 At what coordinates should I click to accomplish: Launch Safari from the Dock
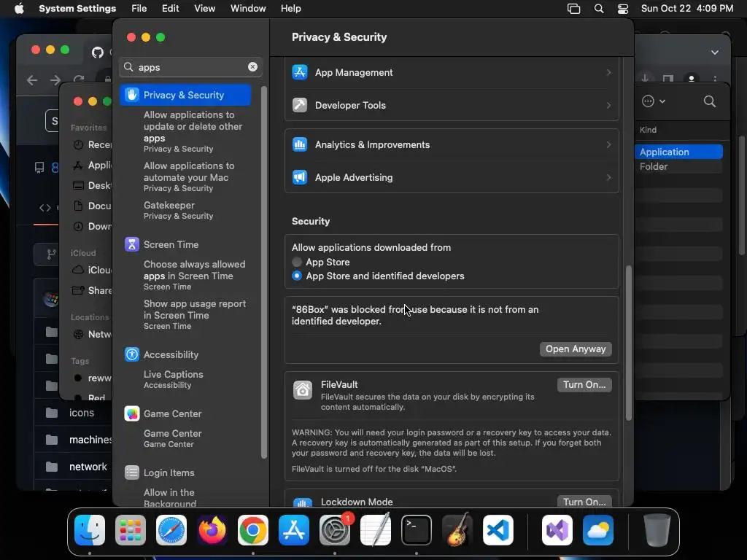coord(171,531)
